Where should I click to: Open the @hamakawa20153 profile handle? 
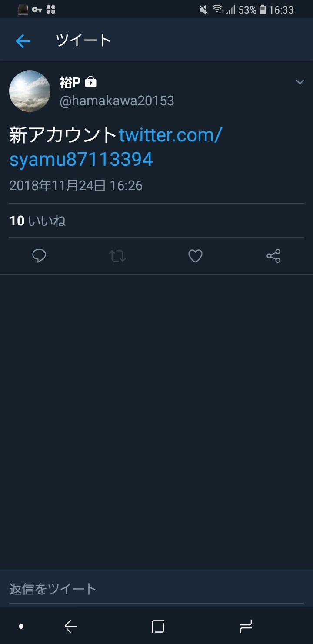117,101
